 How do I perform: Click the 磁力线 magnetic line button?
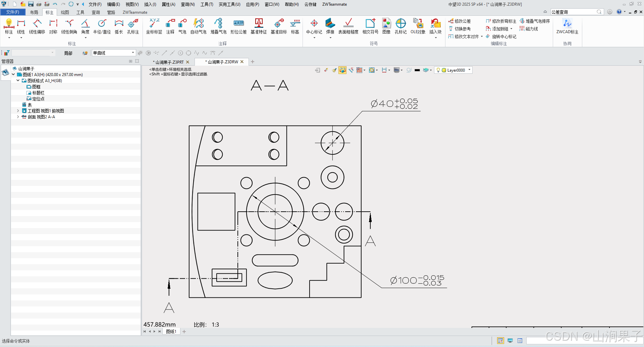pyautogui.click(x=529, y=29)
